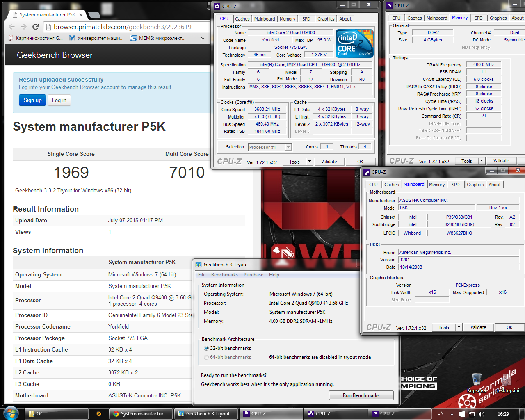Click the Sign up button
Image resolution: width=525 pixels, height=420 pixels.
pos(32,100)
